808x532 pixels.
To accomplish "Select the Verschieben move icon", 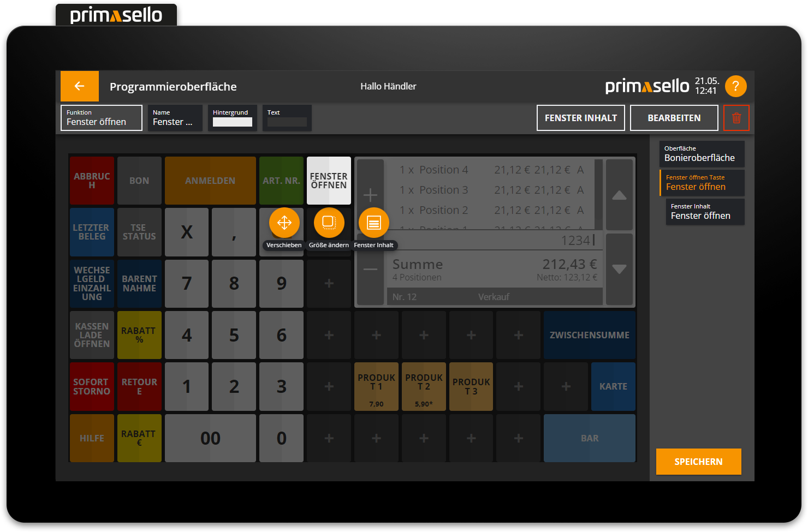I will [284, 223].
